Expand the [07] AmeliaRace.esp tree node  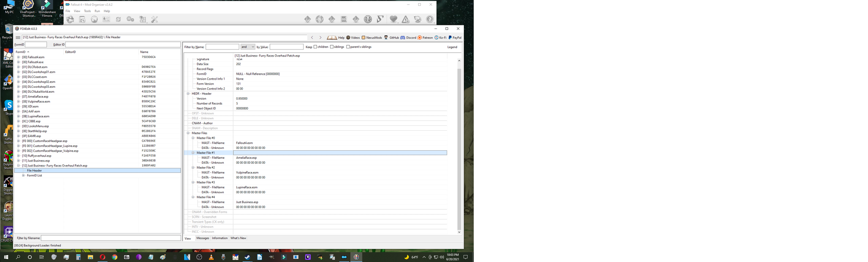19,96
